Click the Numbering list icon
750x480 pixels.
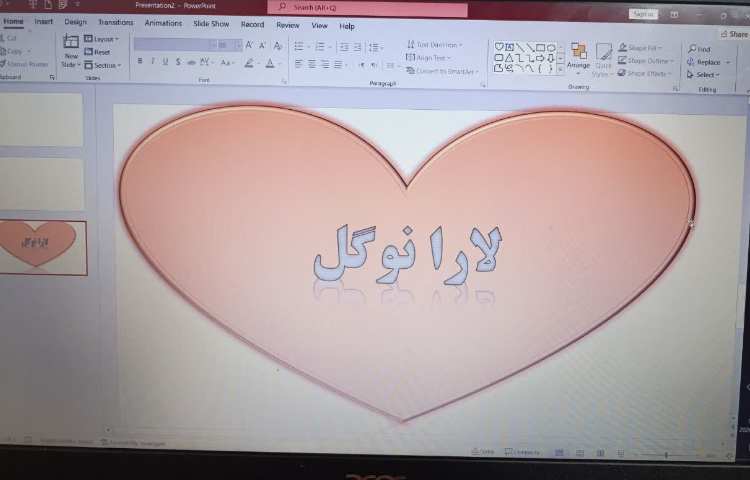coord(322,47)
